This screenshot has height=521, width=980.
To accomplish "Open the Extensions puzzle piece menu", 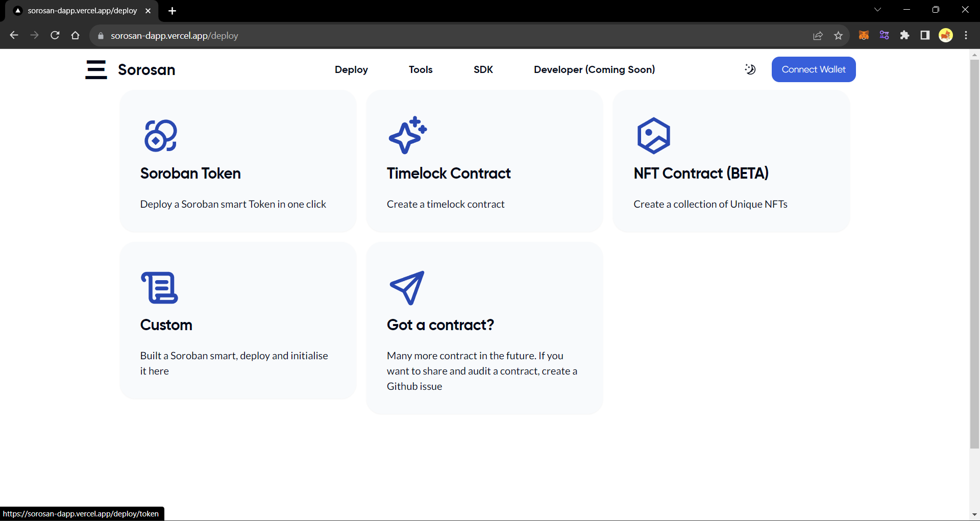I will click(904, 35).
